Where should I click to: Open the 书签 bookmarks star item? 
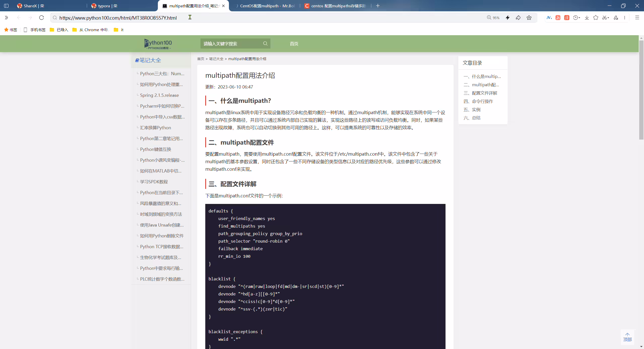tap(11, 30)
